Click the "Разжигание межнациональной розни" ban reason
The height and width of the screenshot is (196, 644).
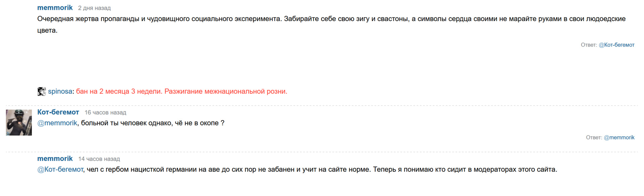[x=226, y=92]
